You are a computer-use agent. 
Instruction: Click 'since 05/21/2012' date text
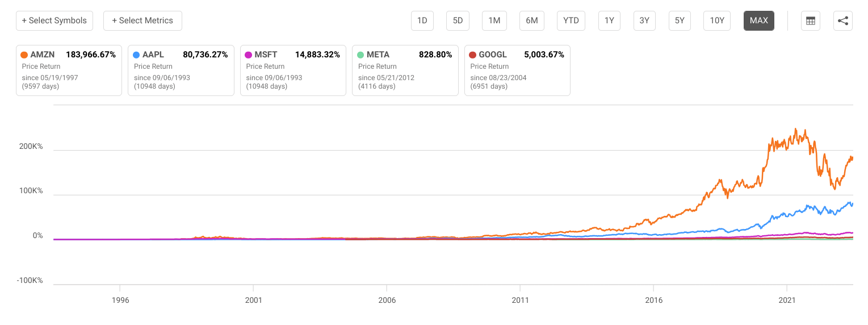tap(387, 78)
